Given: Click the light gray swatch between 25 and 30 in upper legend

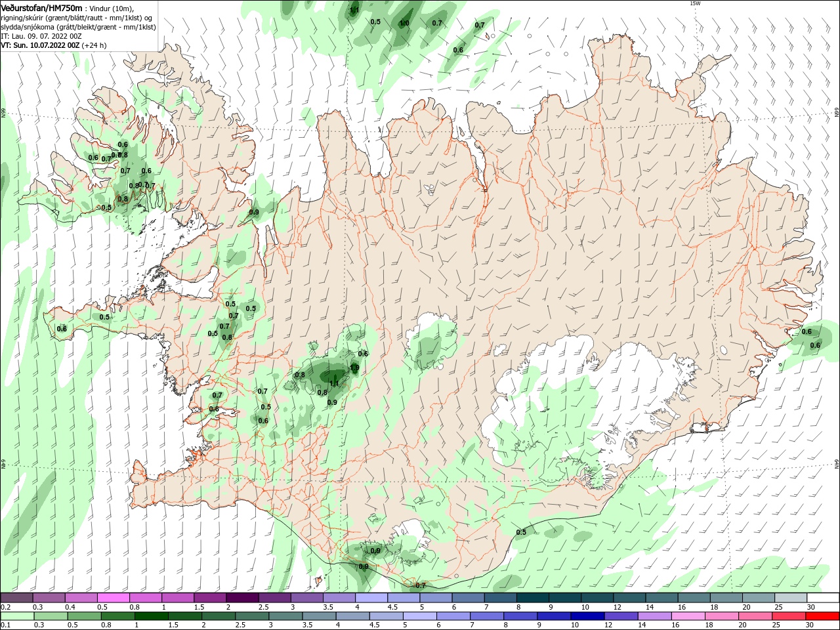Looking at the screenshot, I should pos(791,598).
